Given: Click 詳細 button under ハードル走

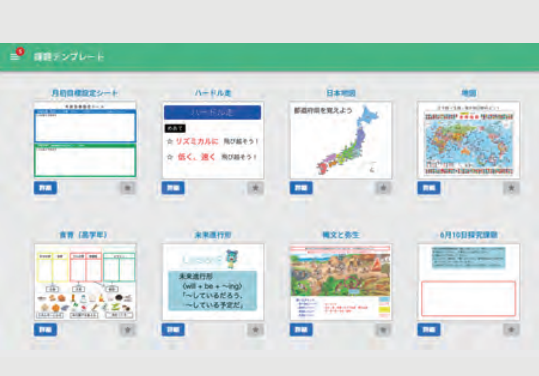Looking at the screenshot, I should 173,188.
